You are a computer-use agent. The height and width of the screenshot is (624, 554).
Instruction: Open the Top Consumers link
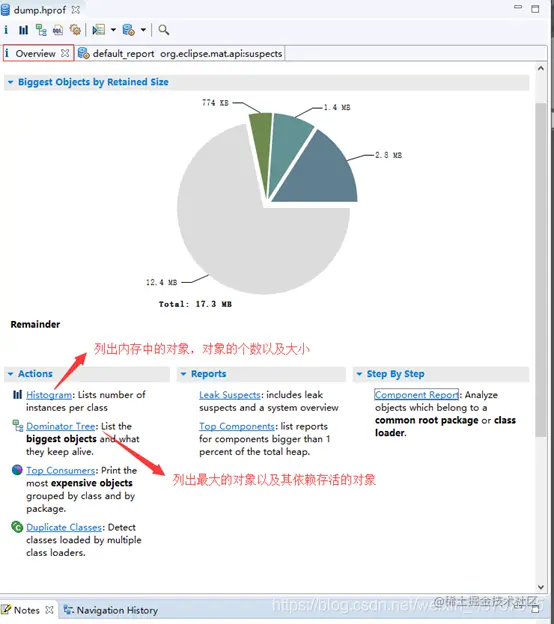[x=61, y=470]
